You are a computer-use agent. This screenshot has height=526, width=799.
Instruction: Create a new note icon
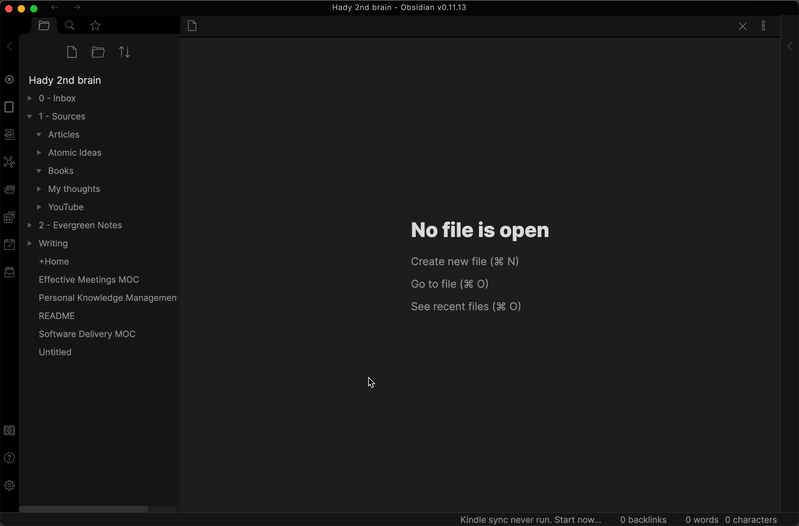point(72,52)
